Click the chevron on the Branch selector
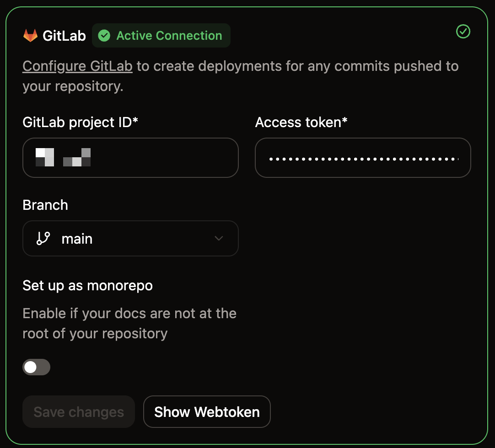The height and width of the screenshot is (448, 495). pos(219,238)
